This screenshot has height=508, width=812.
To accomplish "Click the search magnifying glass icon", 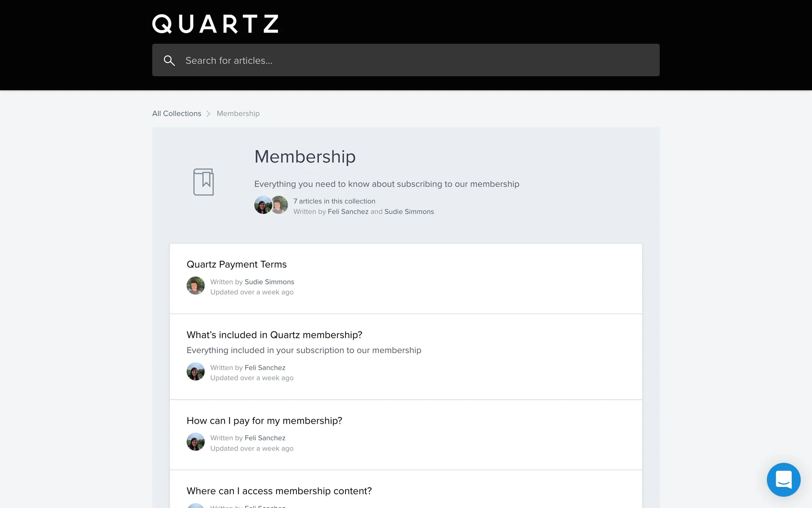I will tap(169, 61).
